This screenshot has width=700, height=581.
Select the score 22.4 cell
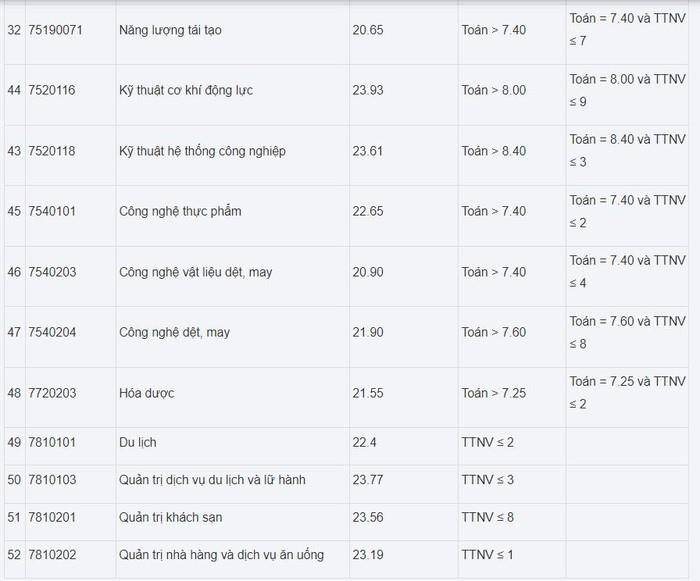tap(366, 442)
